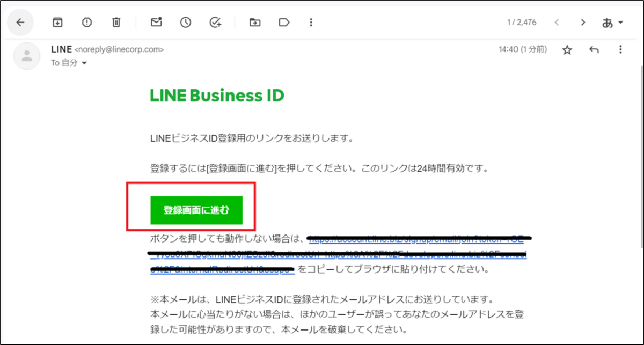Click the 14:40 (1 分前) timestamp

coord(523,49)
